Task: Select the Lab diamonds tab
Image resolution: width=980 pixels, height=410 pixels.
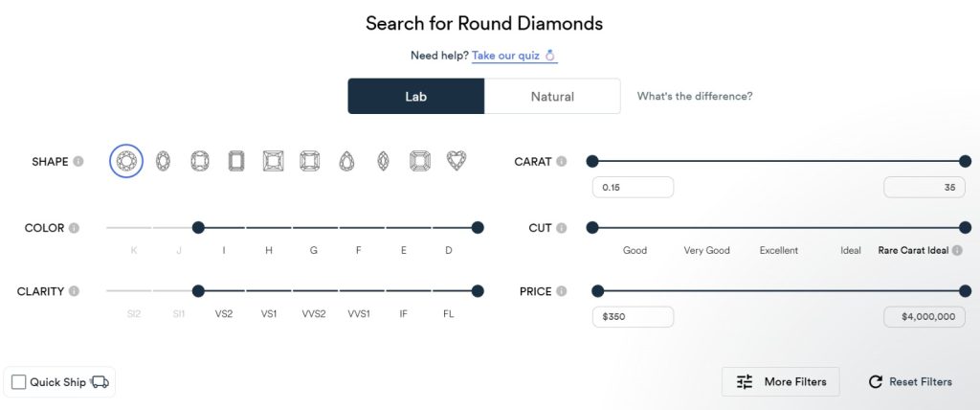Action: 416,96
